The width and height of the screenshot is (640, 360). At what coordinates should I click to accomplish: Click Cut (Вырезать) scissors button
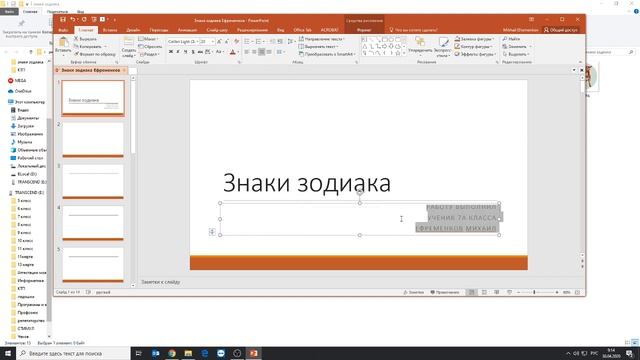pos(86,39)
